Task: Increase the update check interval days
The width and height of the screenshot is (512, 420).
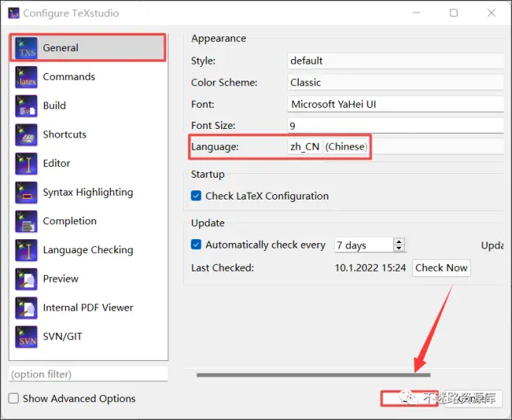Action: 399,241
